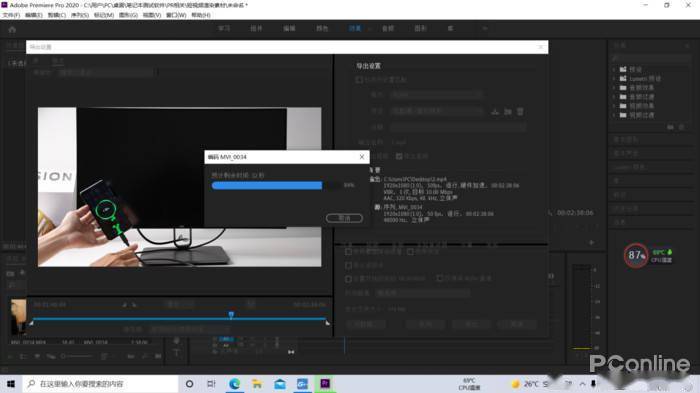Open the Mail app from the taskbar

click(x=280, y=384)
